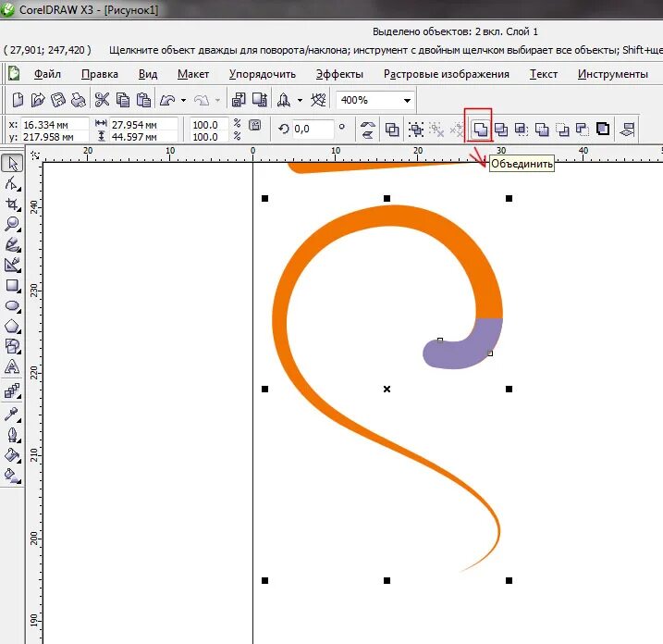Click the Group objects icon
Screen dimensions: 663x644
click(x=416, y=129)
